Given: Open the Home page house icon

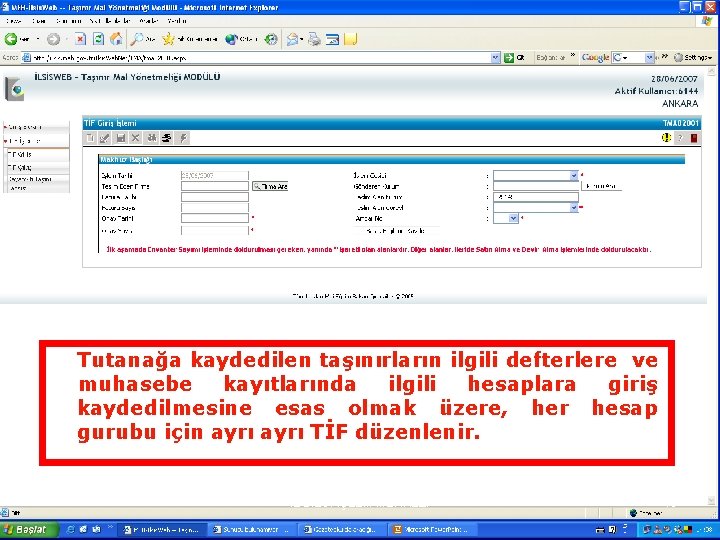Looking at the screenshot, I should click(116, 39).
